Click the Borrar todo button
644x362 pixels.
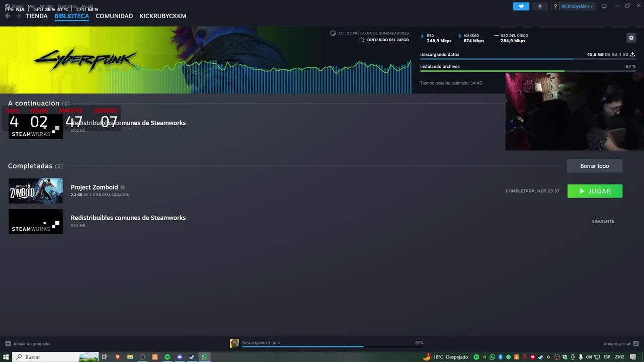[594, 166]
